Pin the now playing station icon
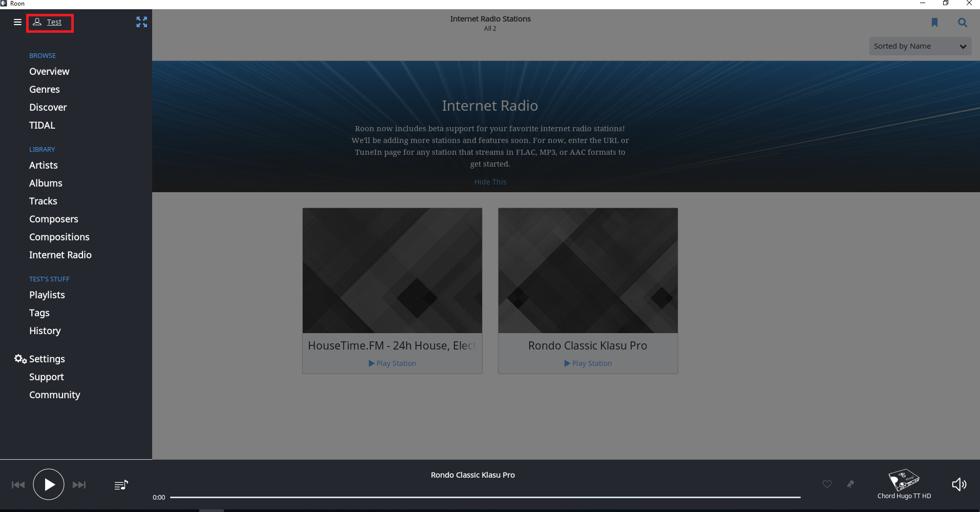The width and height of the screenshot is (980, 512). [850, 484]
